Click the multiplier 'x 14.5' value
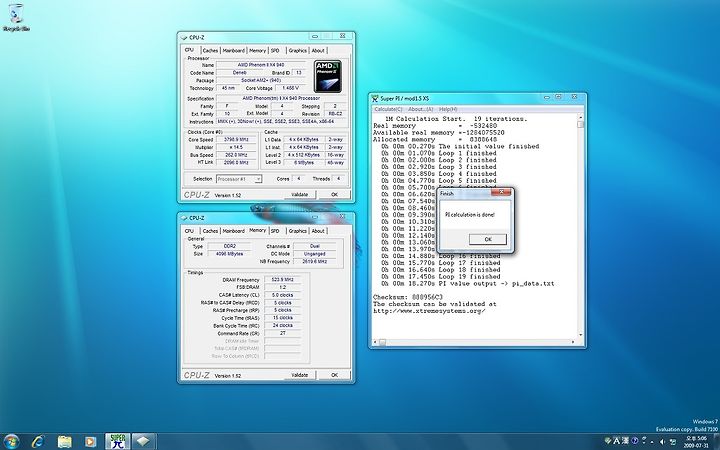 click(x=236, y=147)
